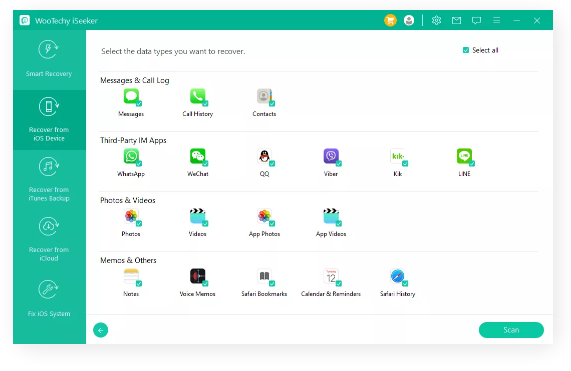Open the user account icon
Image resolution: width=571 pixels, height=371 pixels.
409,20
